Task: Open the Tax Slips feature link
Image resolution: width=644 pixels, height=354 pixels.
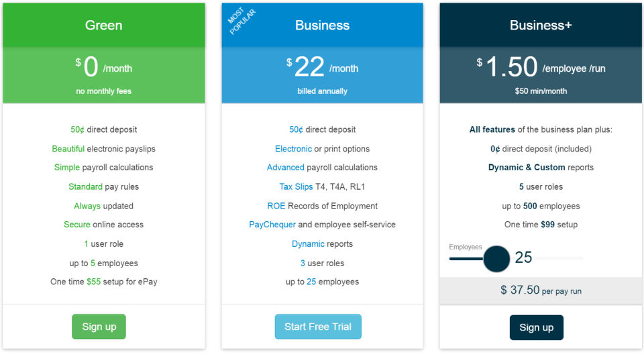Action: pos(296,186)
